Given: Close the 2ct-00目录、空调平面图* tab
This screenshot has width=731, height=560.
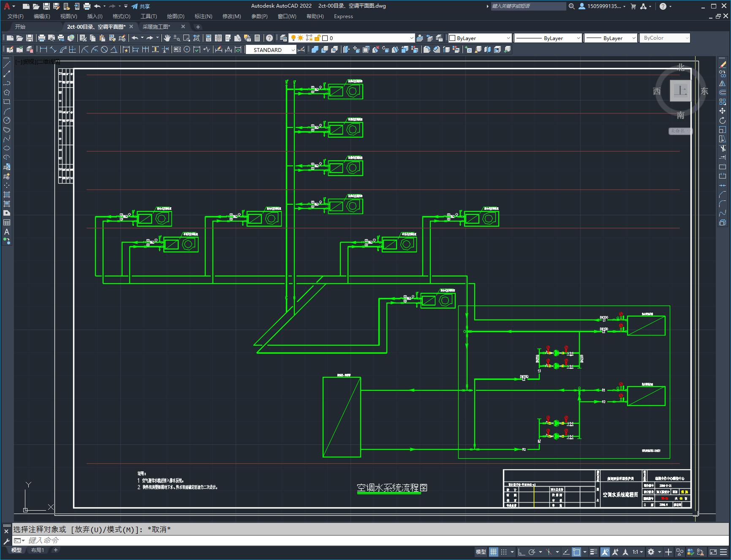Looking at the screenshot, I should pos(131,27).
